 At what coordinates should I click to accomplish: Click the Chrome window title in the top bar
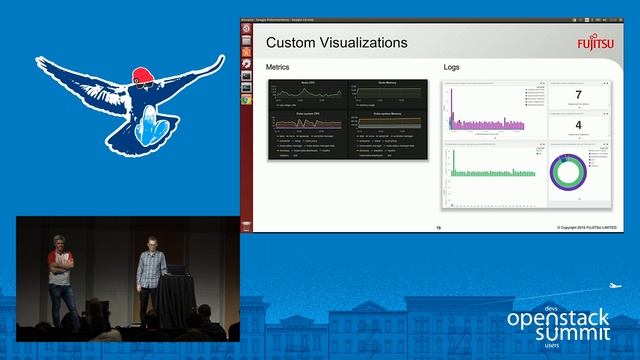[278, 20]
